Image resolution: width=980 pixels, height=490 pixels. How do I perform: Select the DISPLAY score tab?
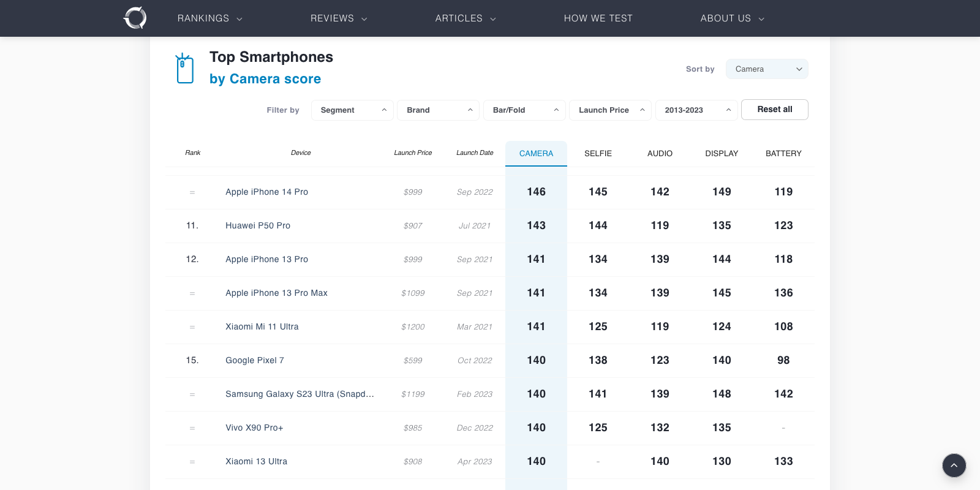tap(722, 154)
